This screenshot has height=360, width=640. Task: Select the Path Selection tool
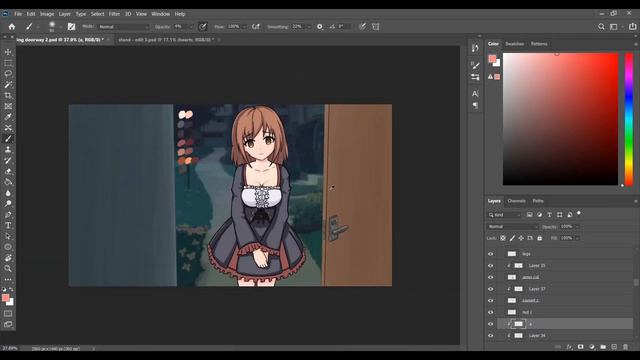click(8, 236)
